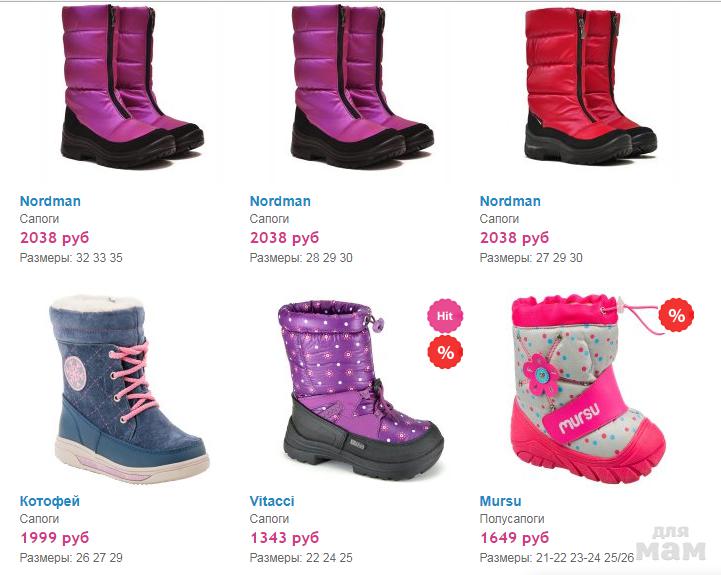Viewport: 721px width, 575px height.
Task: Open the Nordman link for the red boots
Action: [510, 201]
